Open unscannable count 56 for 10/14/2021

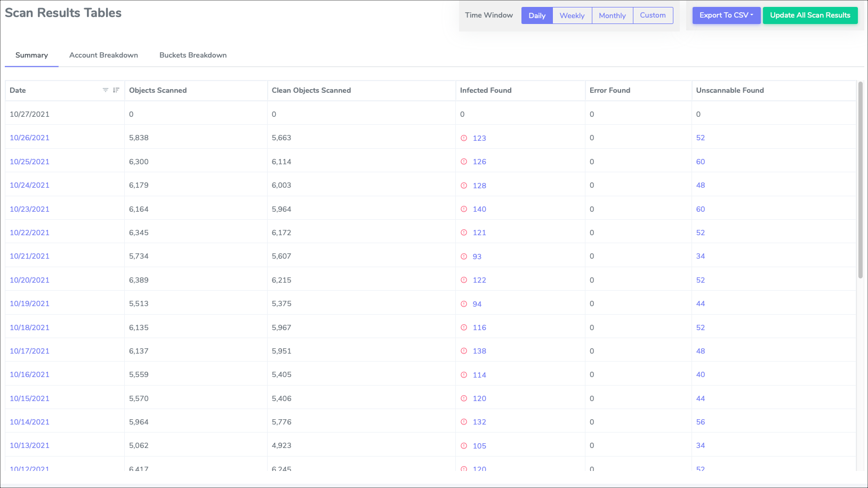click(x=701, y=422)
